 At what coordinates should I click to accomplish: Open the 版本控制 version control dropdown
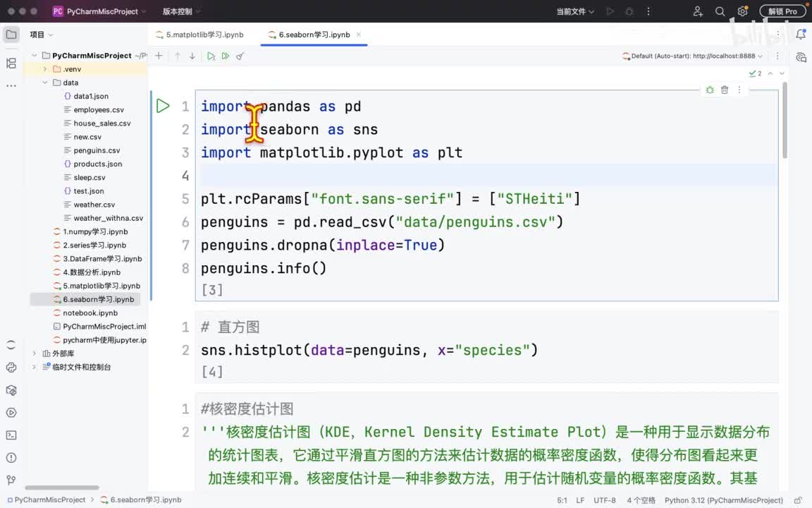(x=181, y=11)
